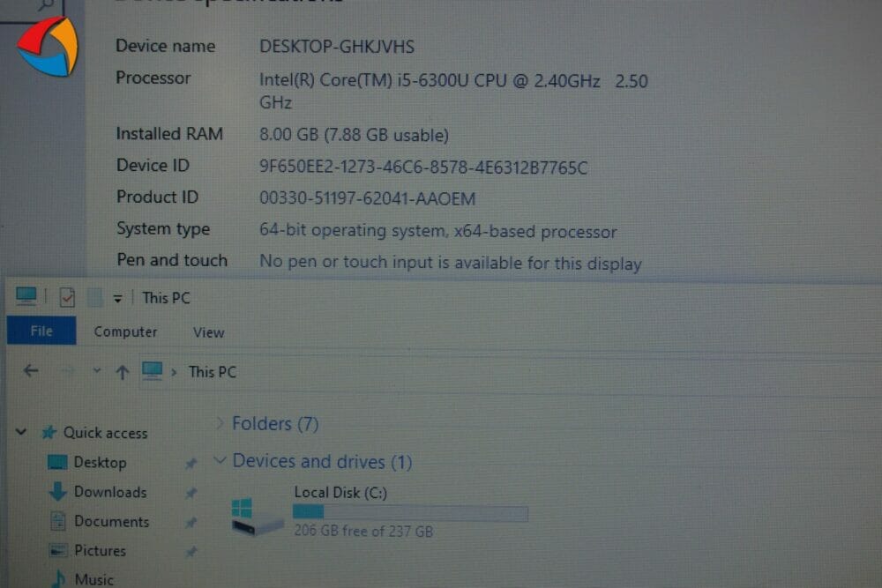Click the device name value DESKTOP-GHKJVHS
Screen dimensions: 882x588
(x=337, y=47)
